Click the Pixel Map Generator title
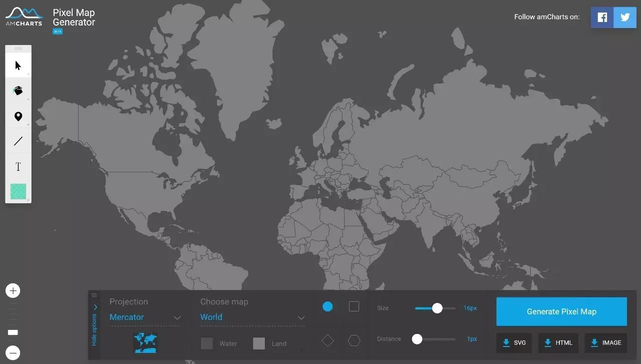This screenshot has height=364, width=641. coord(74,17)
